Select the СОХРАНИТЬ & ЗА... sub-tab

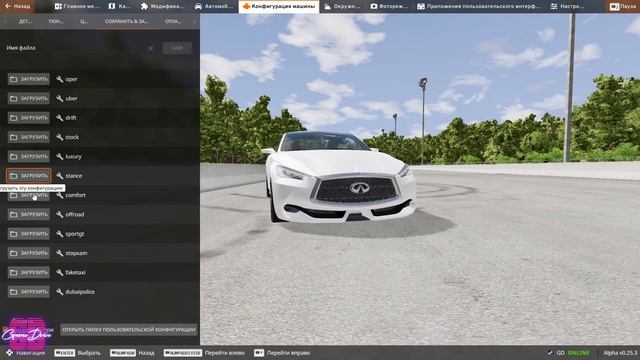coord(127,21)
